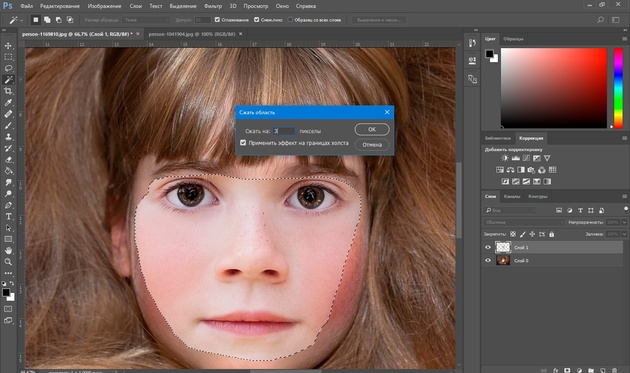Select the Rectangle shape tool

(x=8, y=239)
